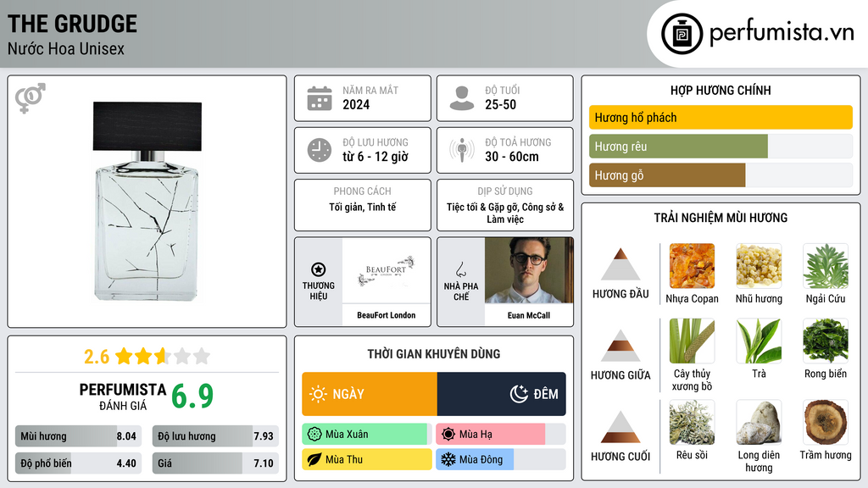
Task: Click the Giá 7.10 rating bar
Action: pyautogui.click(x=215, y=463)
